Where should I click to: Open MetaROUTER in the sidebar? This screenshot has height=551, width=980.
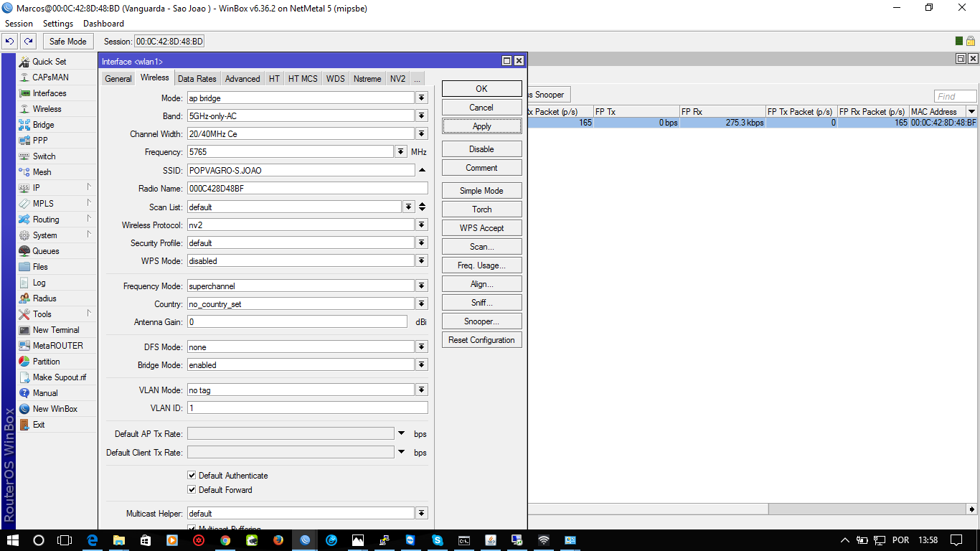pyautogui.click(x=57, y=346)
